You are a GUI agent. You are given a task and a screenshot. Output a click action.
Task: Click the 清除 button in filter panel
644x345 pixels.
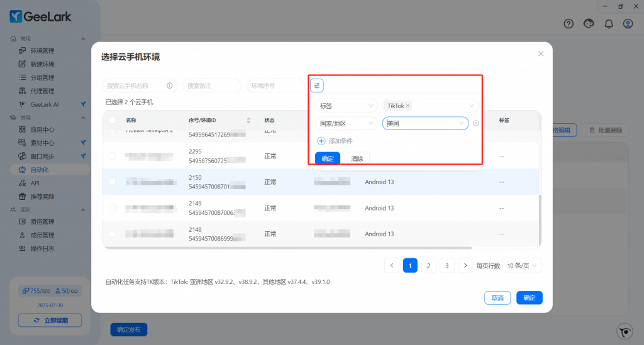[x=357, y=158]
